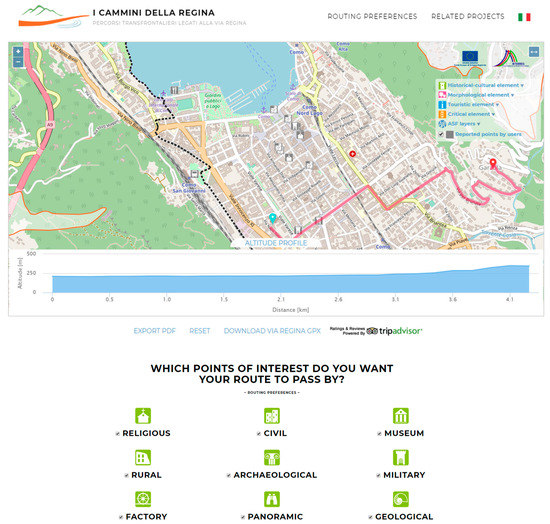
Task: Expand Morphological element layer list
Action: [x=481, y=95]
